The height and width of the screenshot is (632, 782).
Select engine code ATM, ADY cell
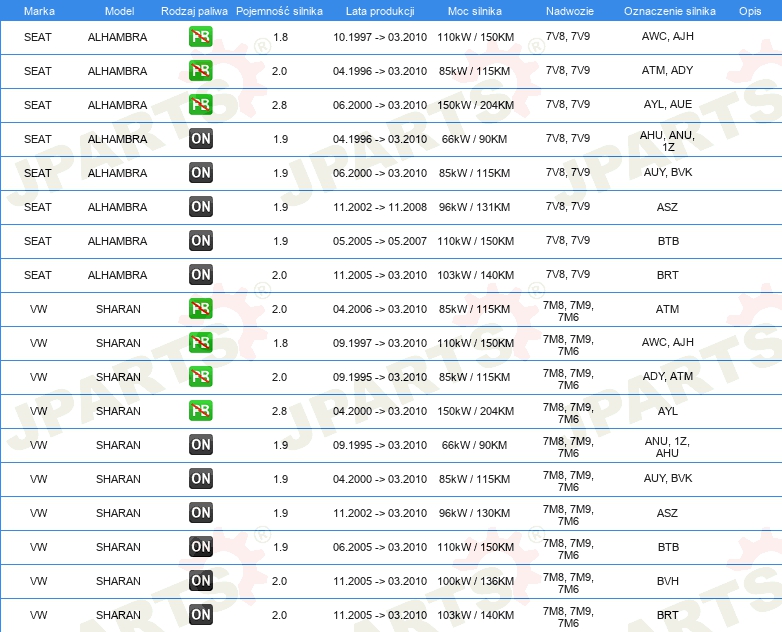pyautogui.click(x=668, y=70)
